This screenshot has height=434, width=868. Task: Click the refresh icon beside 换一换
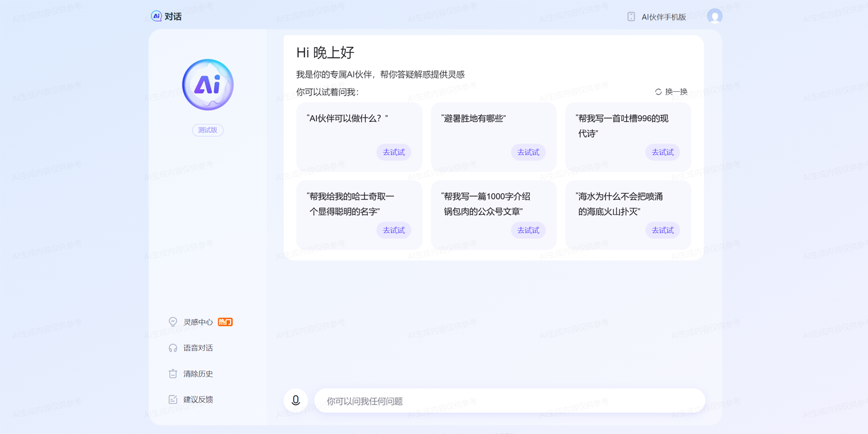(659, 92)
